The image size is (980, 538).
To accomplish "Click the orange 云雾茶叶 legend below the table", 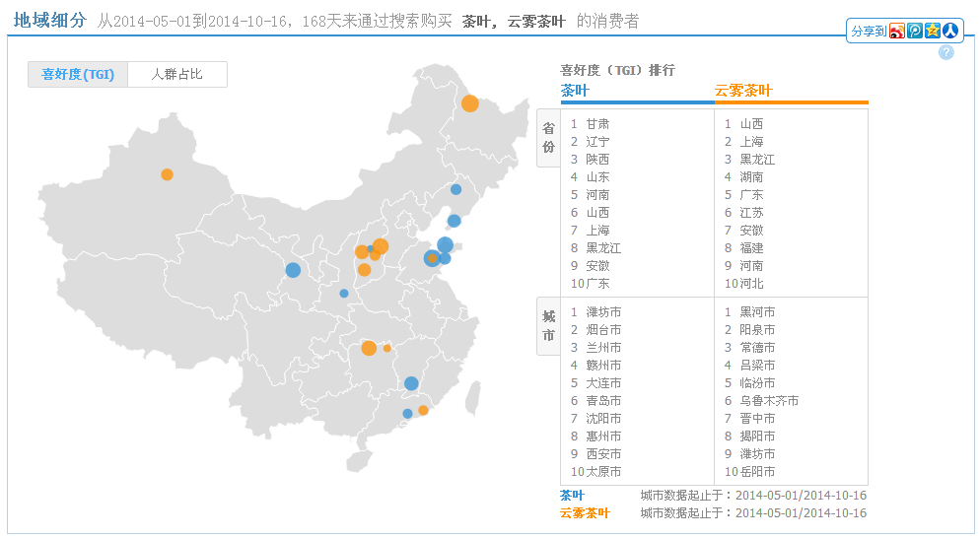I will coord(585,513).
